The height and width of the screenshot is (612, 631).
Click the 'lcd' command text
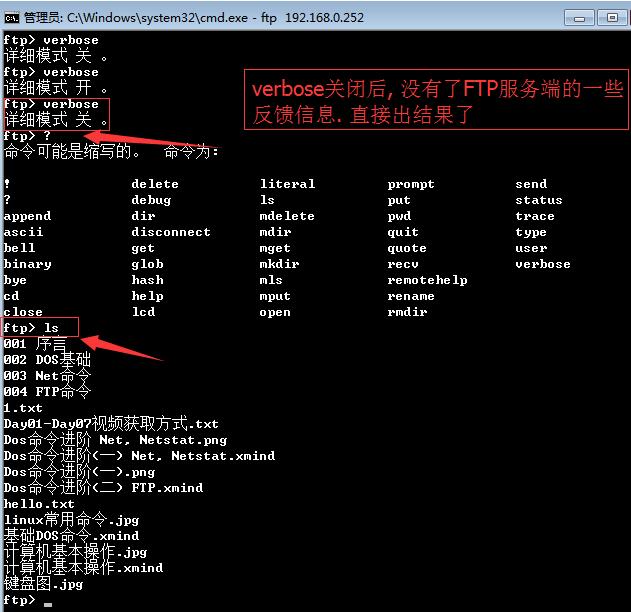[x=143, y=312]
